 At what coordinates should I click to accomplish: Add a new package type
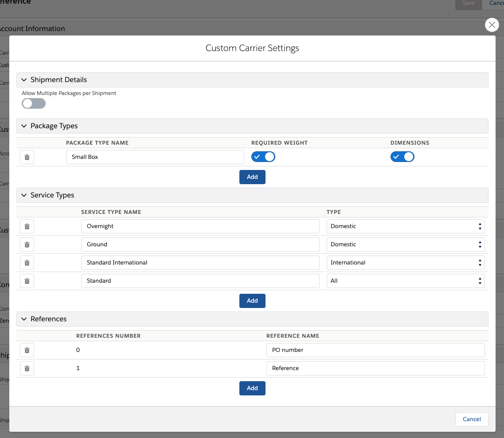[x=252, y=177]
